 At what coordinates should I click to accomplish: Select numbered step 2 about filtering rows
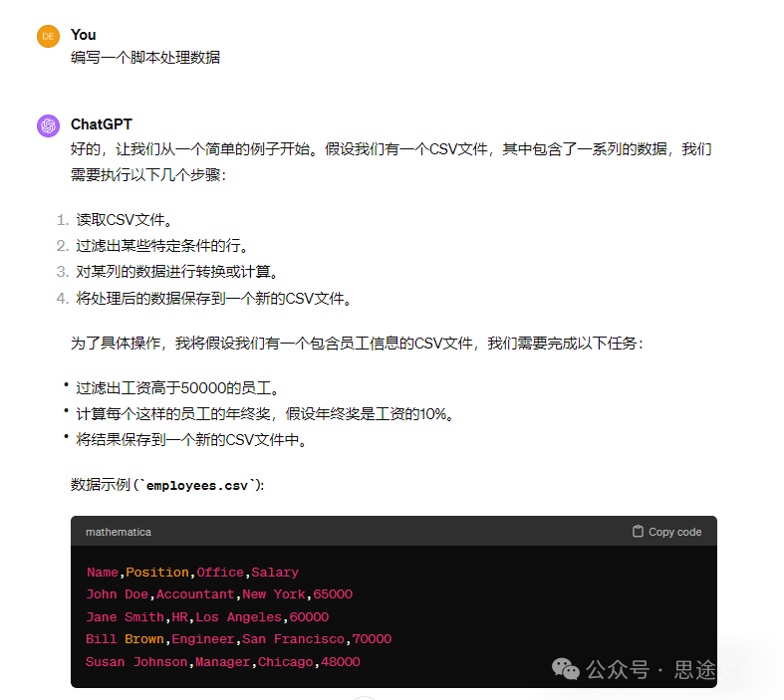pos(161,246)
